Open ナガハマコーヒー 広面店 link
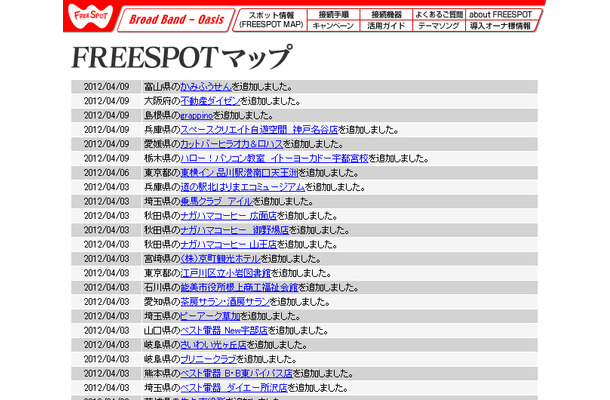This screenshot has height=400, width=610. pos(228,216)
